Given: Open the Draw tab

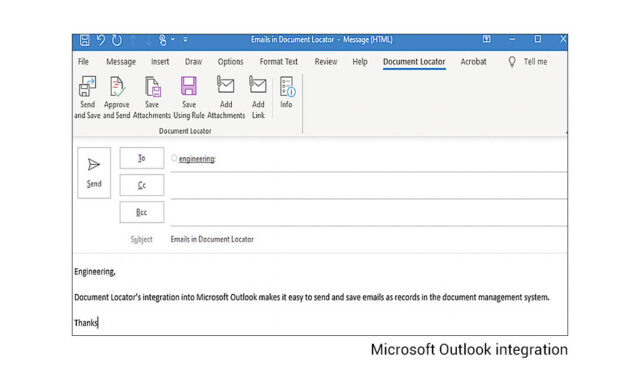Looking at the screenshot, I should [193, 62].
